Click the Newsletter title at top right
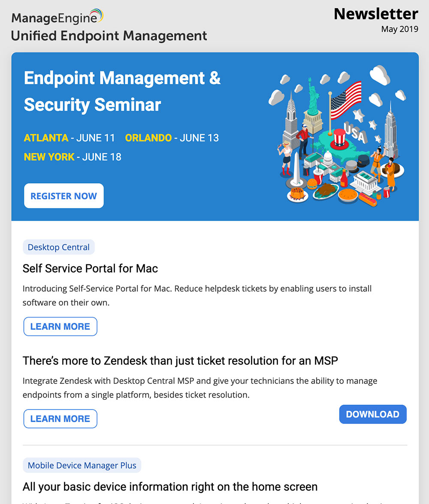 pos(376,14)
